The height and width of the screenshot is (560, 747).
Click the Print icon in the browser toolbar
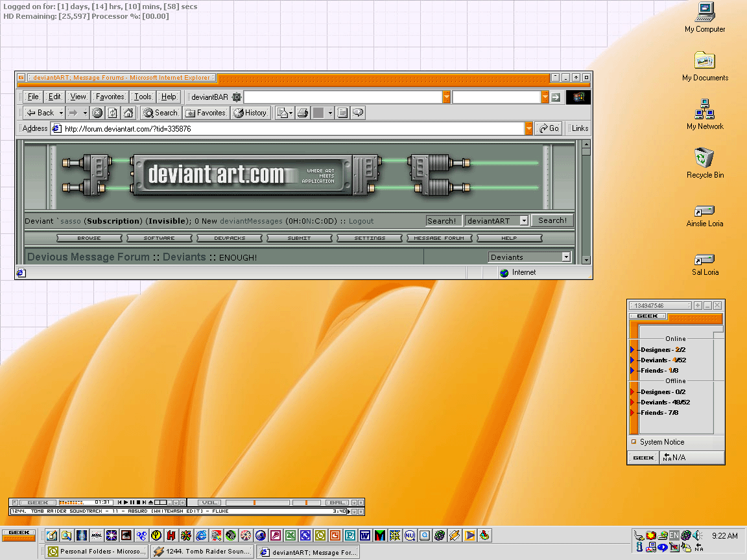pos(302,113)
